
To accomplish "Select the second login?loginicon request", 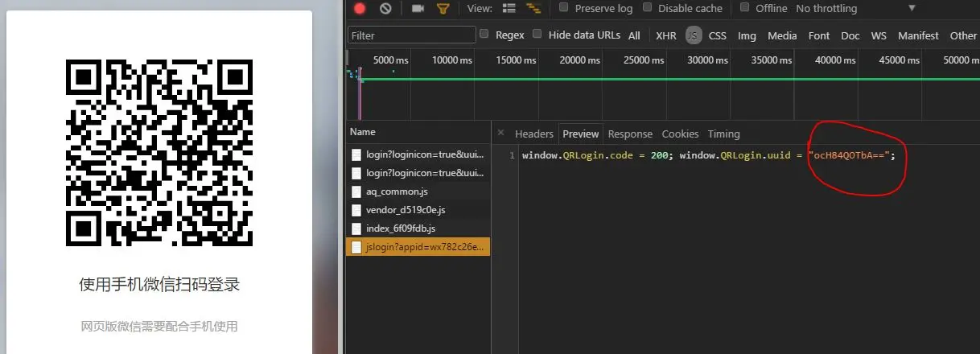I will 418,172.
